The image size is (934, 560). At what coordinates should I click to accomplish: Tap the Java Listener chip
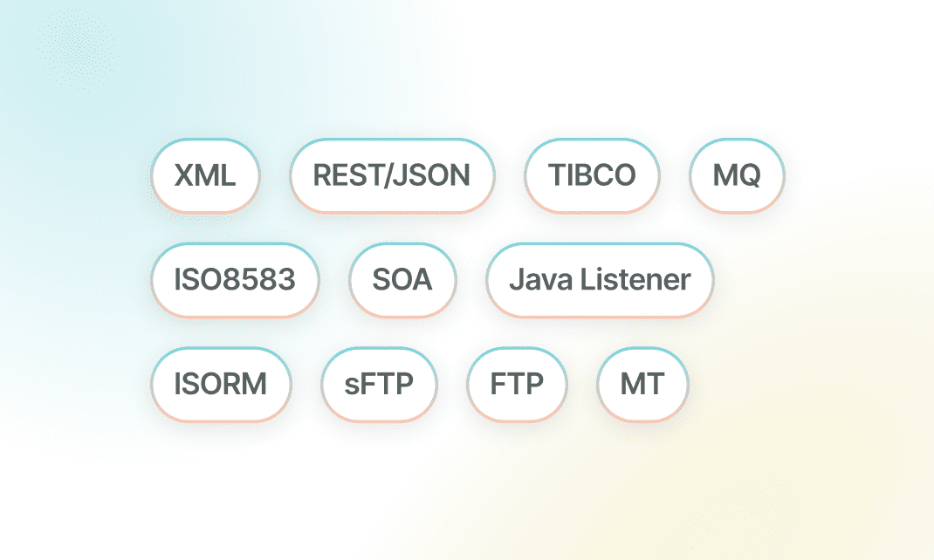[x=600, y=280]
